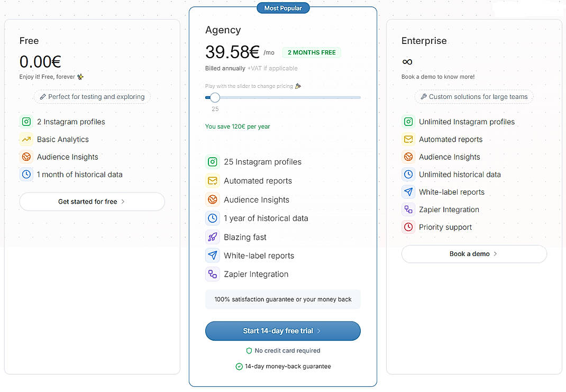Click the checkmark icon beside 14-day money-back guarantee

(x=239, y=367)
